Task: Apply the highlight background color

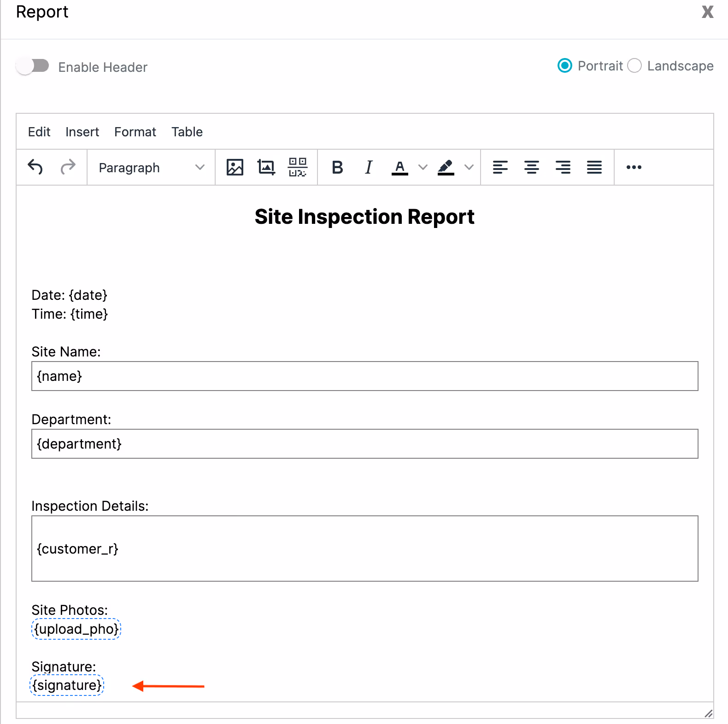Action: click(x=446, y=167)
